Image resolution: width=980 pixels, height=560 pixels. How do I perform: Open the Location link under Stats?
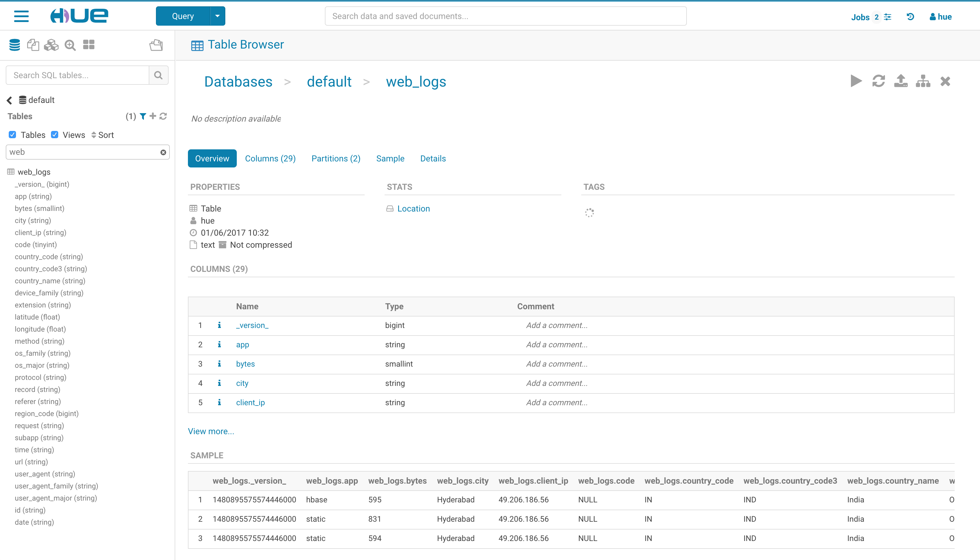tap(413, 208)
